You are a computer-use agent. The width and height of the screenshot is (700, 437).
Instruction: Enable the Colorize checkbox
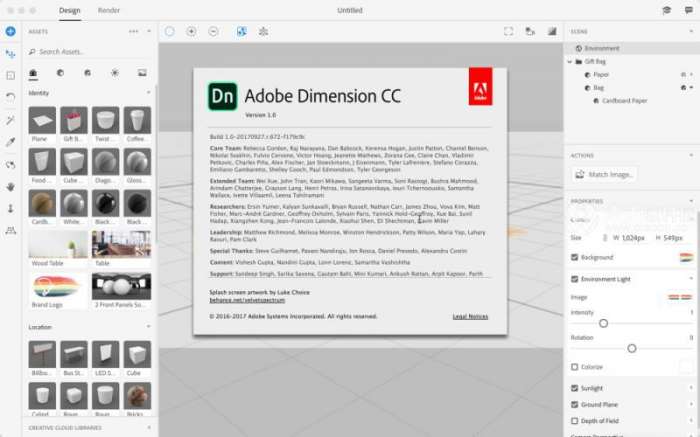pos(575,367)
